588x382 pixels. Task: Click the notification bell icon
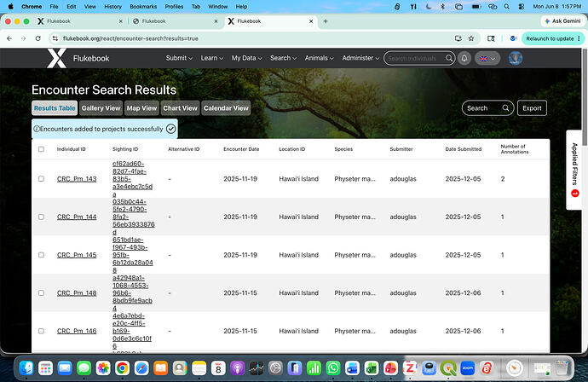464,58
